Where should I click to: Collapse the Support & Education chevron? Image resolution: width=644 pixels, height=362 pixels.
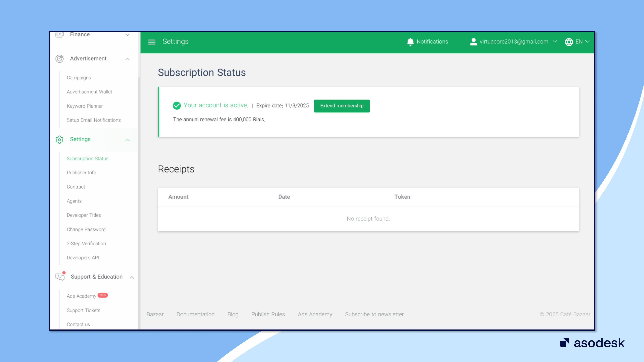pyautogui.click(x=132, y=277)
